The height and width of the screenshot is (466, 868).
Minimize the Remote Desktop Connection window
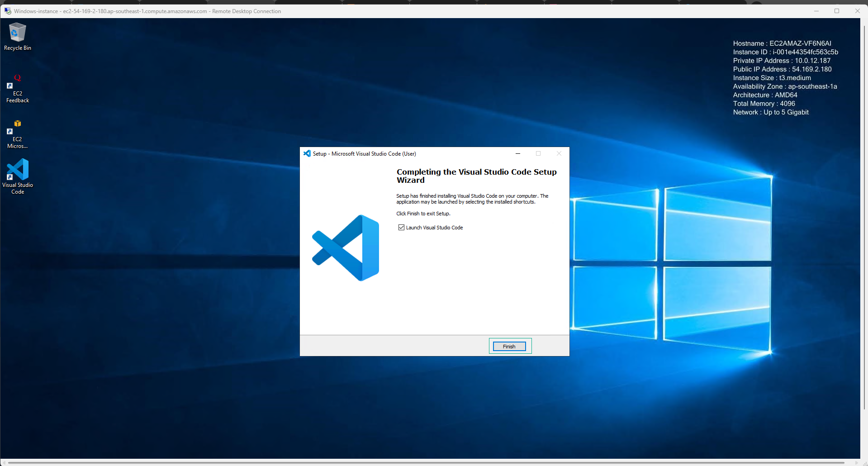[x=816, y=11]
